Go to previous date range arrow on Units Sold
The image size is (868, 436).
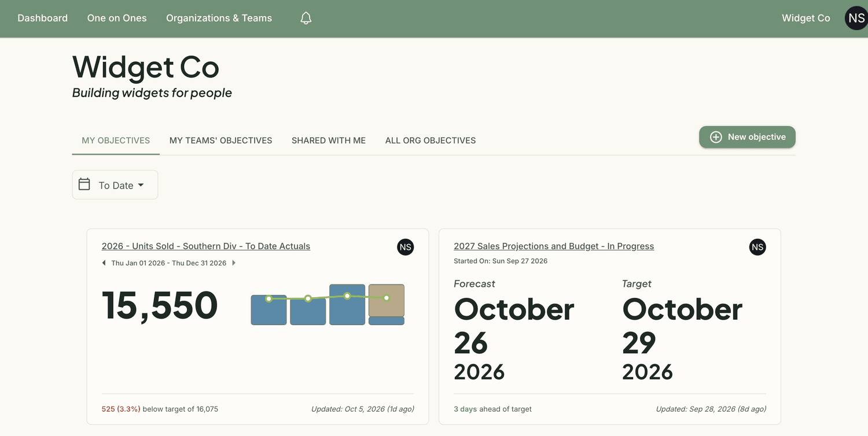coord(104,263)
